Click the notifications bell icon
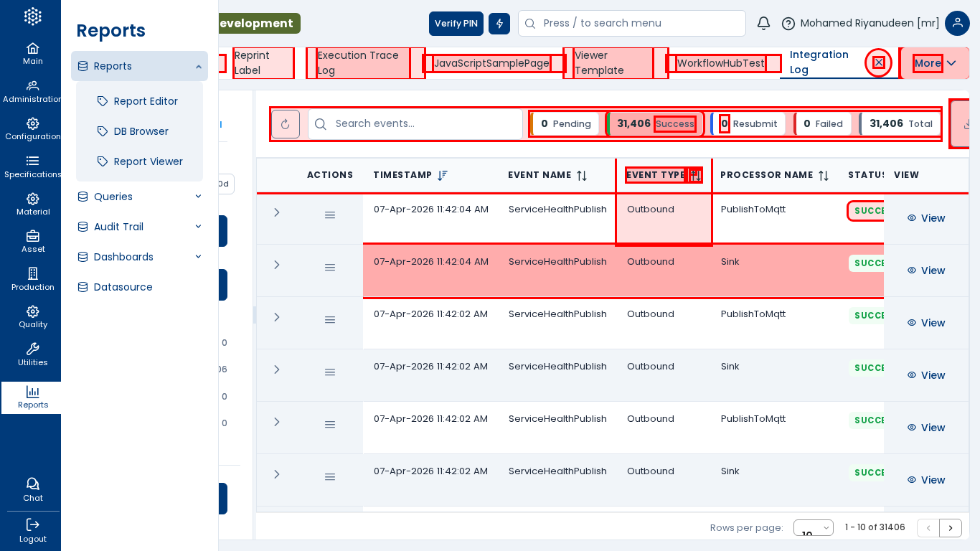The height and width of the screenshot is (551, 980). coord(763,24)
